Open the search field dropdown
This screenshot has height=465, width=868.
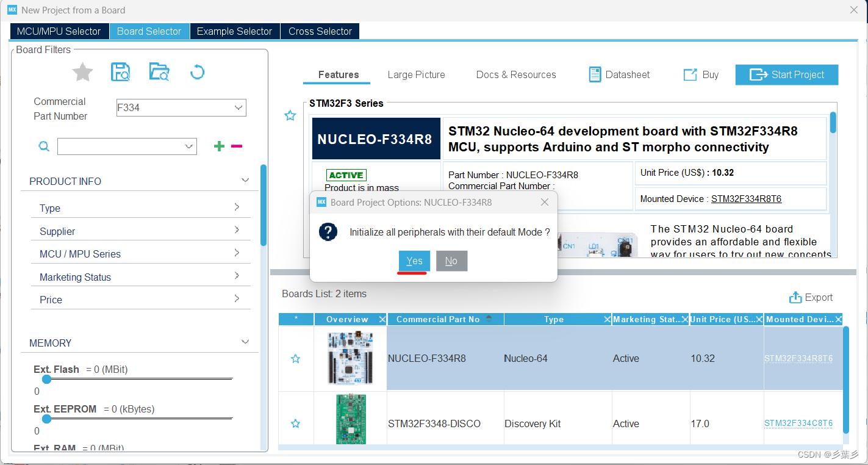click(189, 146)
